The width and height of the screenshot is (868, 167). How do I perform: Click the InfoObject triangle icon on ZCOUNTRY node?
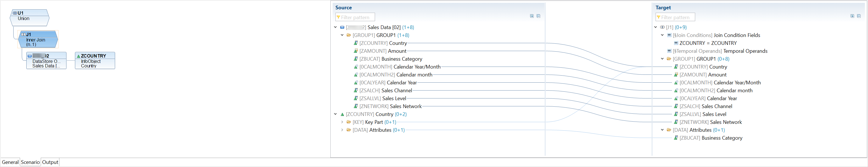(x=78, y=56)
